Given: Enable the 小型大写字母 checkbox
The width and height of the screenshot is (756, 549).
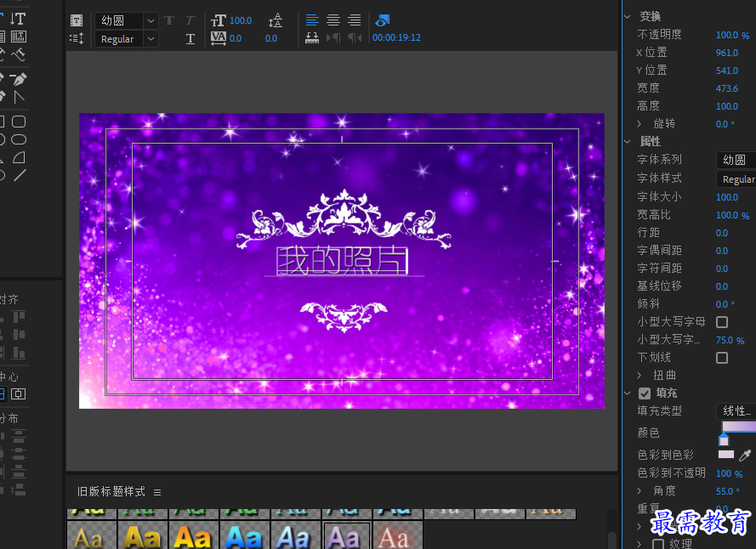Looking at the screenshot, I should (722, 322).
